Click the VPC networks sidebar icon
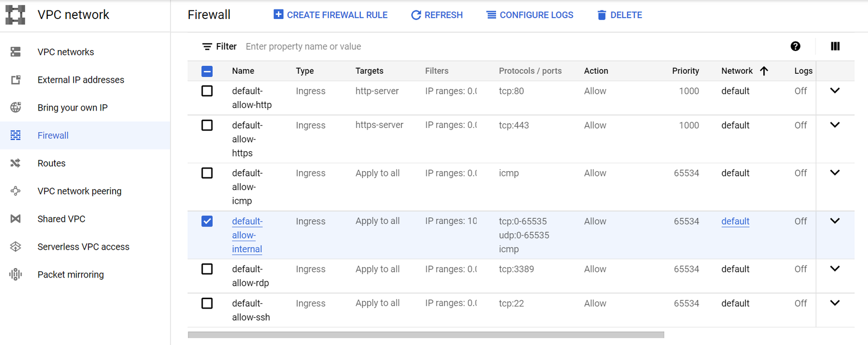This screenshot has width=868, height=345. [x=16, y=52]
